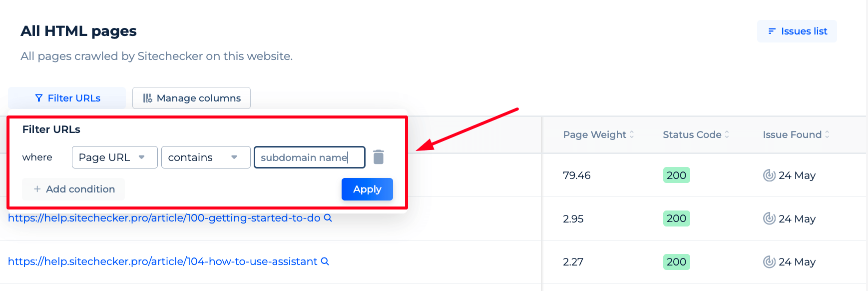Click the 200 status badge in first row
868x291 pixels.
point(676,175)
